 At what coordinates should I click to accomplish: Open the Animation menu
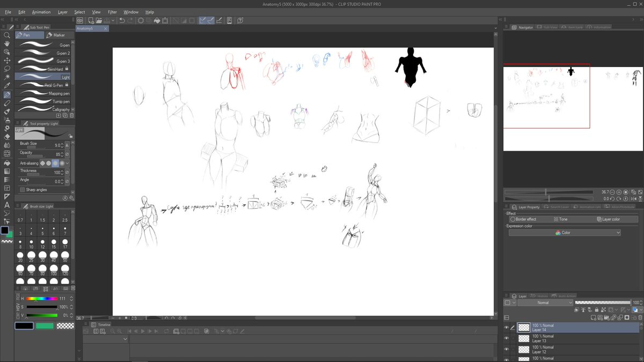click(41, 12)
